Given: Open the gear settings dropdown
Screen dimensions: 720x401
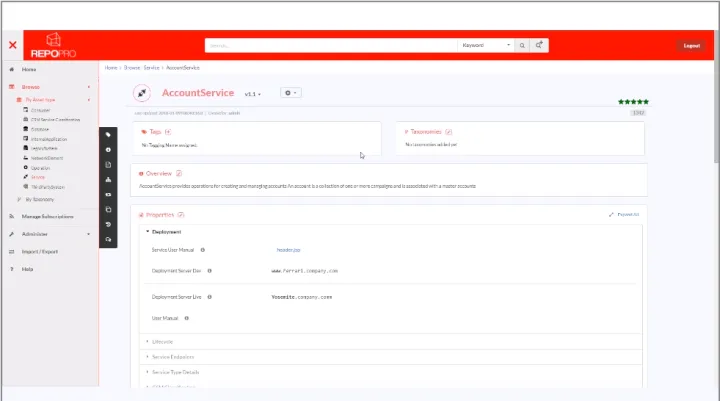Looking at the screenshot, I should (290, 93).
